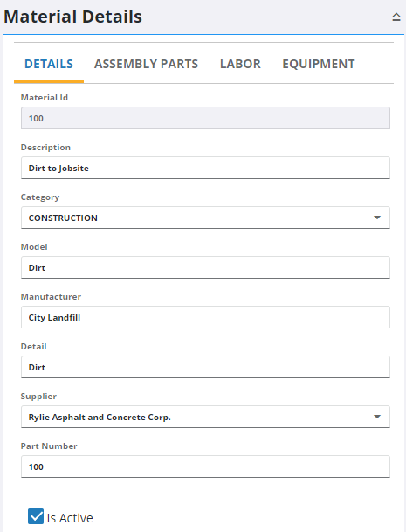Screen dimensions: 406x532
Task: Uncheck the Is Active checkbox
Action: pyautogui.click(x=36, y=516)
